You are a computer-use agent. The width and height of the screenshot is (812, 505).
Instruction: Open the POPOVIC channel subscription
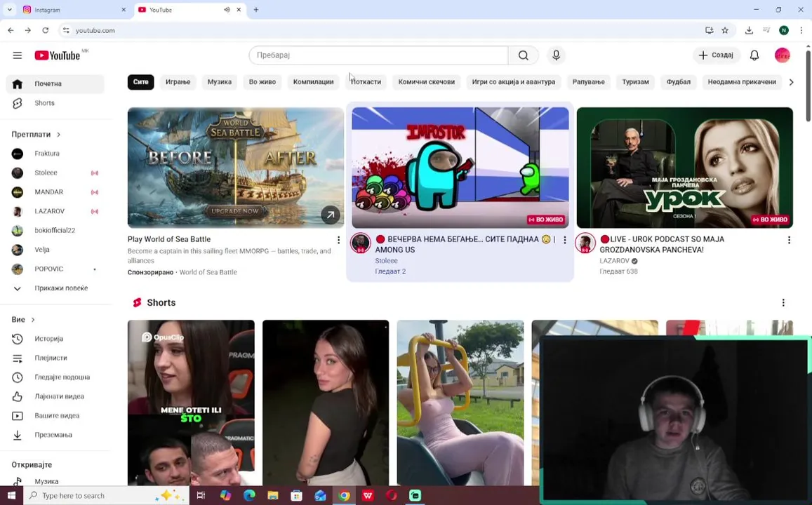point(55,269)
